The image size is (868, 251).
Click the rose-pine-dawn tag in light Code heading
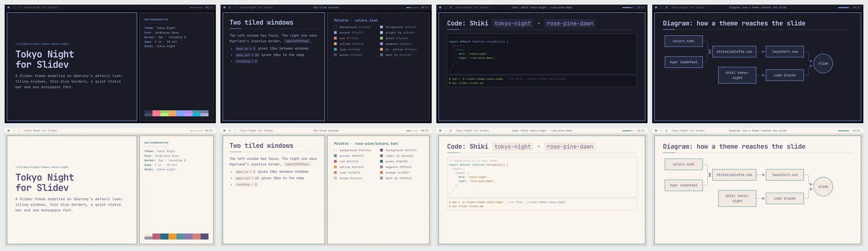pyautogui.click(x=570, y=146)
